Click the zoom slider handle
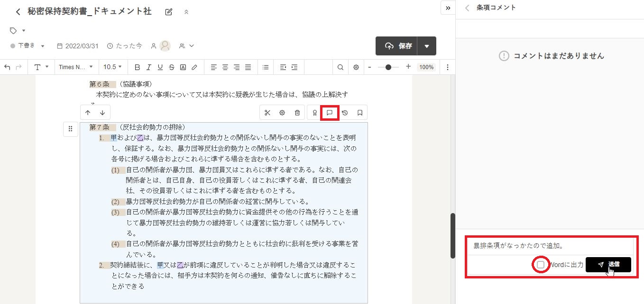 click(389, 67)
